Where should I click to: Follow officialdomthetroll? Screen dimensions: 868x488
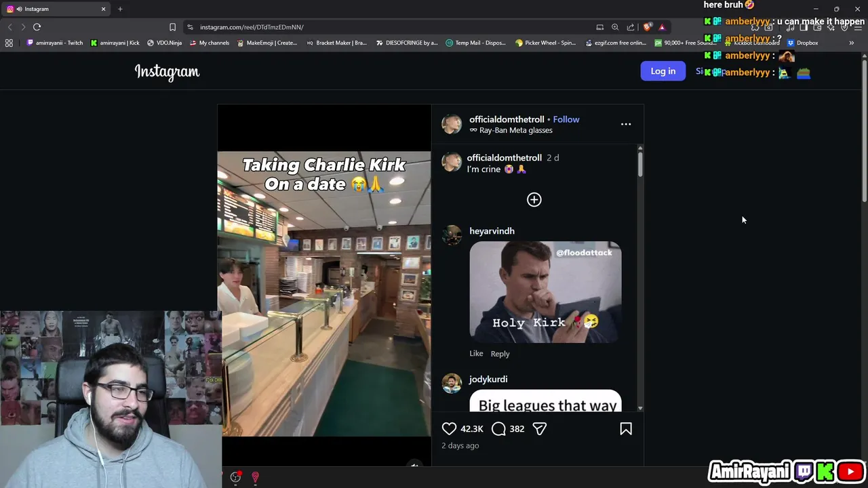(566, 119)
